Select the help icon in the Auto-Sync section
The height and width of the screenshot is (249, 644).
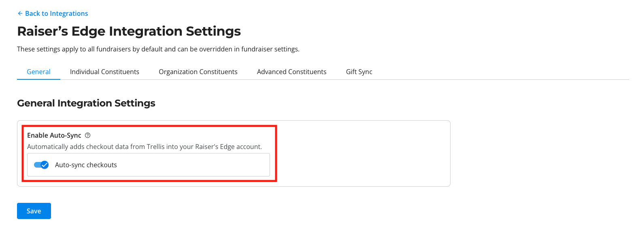click(88, 135)
